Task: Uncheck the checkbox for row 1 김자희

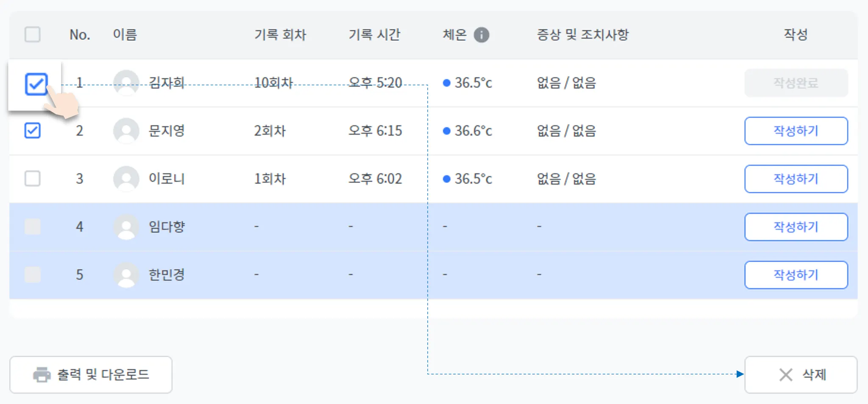Action: click(36, 84)
